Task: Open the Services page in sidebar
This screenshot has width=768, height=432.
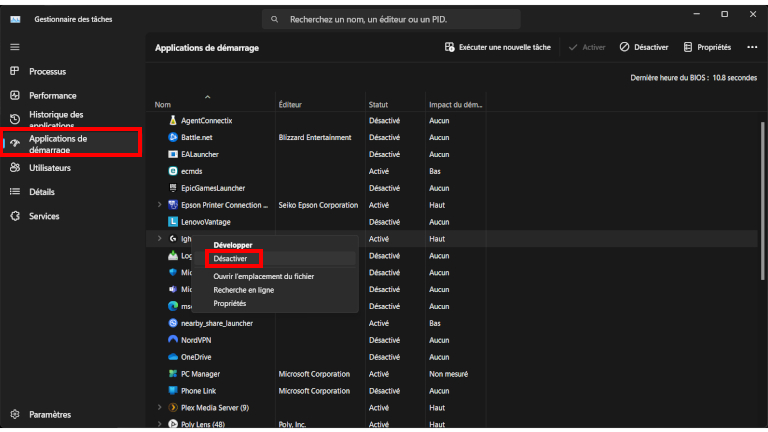Action: tap(44, 216)
